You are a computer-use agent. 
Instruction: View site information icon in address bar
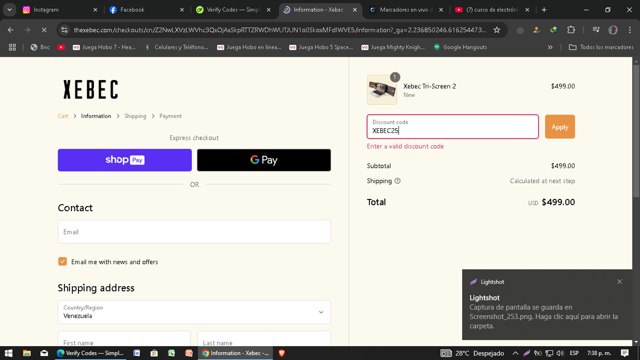click(64, 30)
